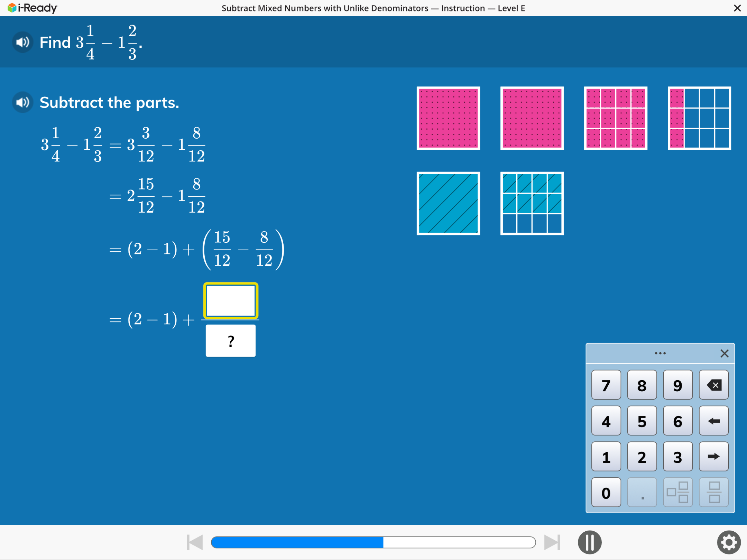Image resolution: width=747 pixels, height=560 pixels.
Task: Skip forward to next lesson section
Action: click(x=552, y=542)
